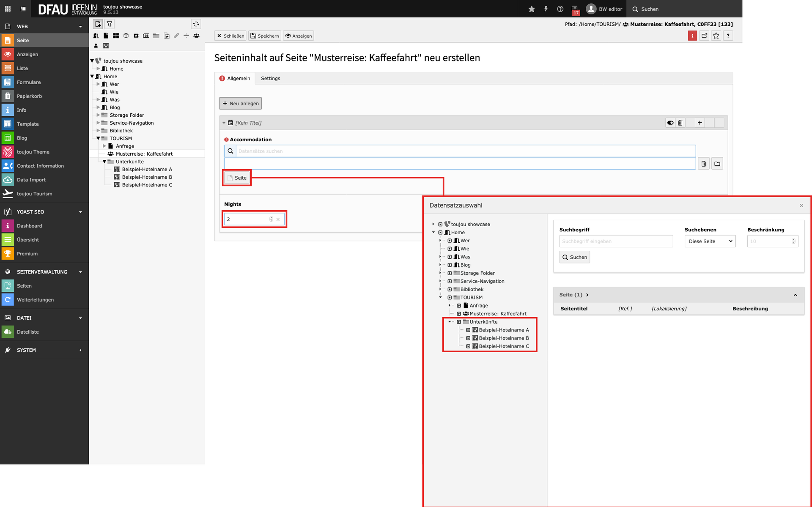Collapse the TOURISM folder in the page tree

click(98, 138)
